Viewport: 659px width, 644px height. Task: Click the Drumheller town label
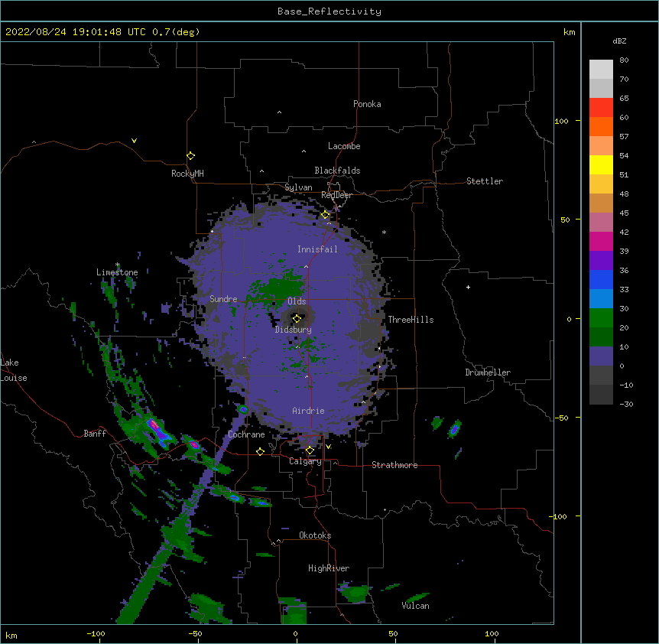click(x=488, y=372)
